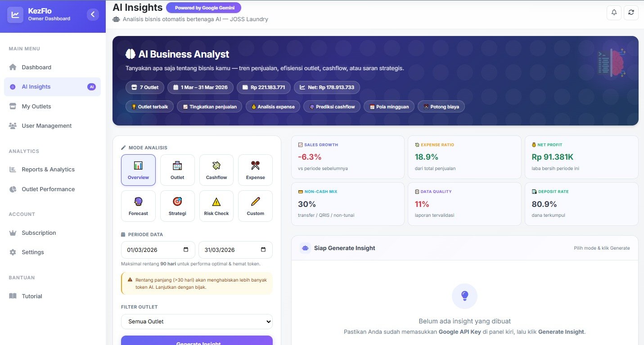Open the end date calendar picker
This screenshot has height=345, width=644.
(263, 250)
